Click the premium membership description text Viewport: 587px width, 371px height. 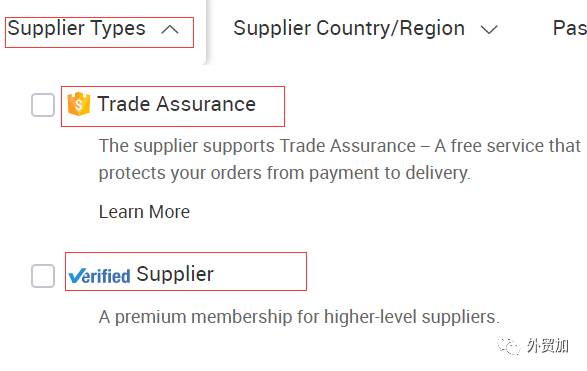coord(299,317)
